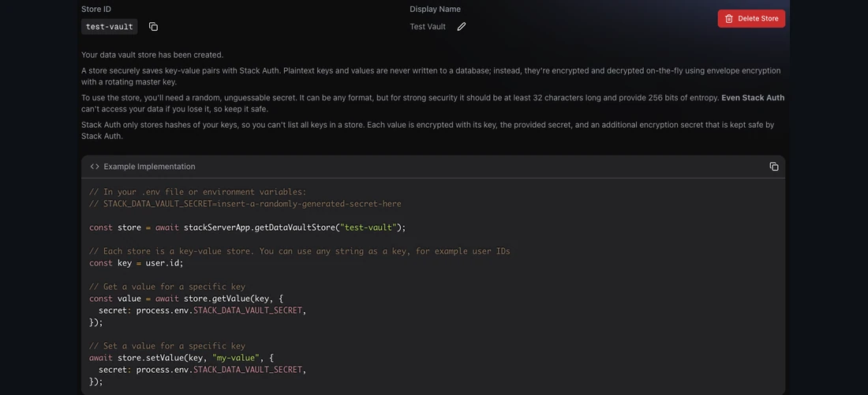Click the '// Set a value for a specific key' comment
This screenshot has height=395, width=868.
(x=167, y=346)
